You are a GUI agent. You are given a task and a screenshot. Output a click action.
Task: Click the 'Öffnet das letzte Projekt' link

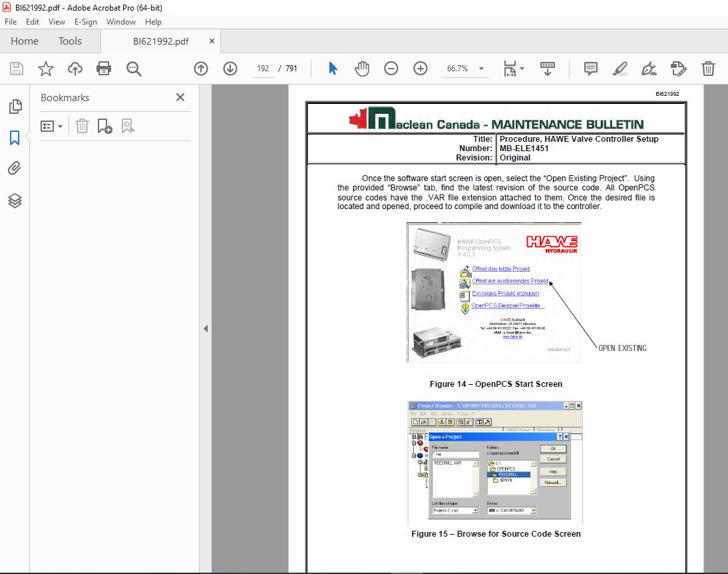click(x=501, y=268)
